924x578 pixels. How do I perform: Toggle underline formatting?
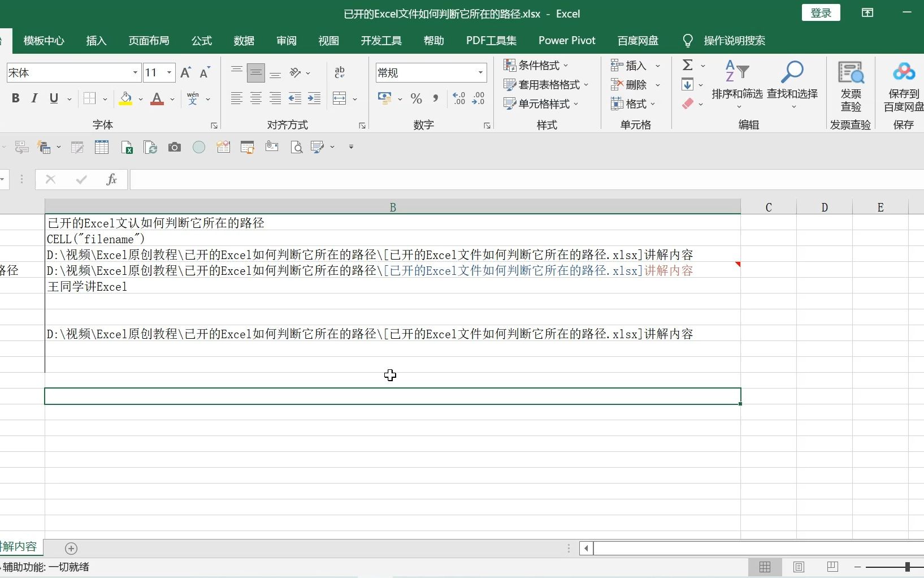point(52,98)
